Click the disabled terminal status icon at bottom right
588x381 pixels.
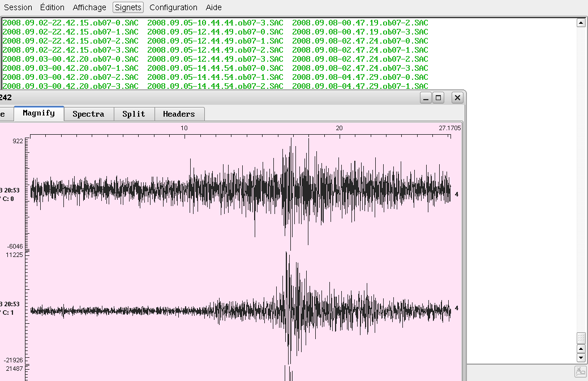(x=580, y=372)
